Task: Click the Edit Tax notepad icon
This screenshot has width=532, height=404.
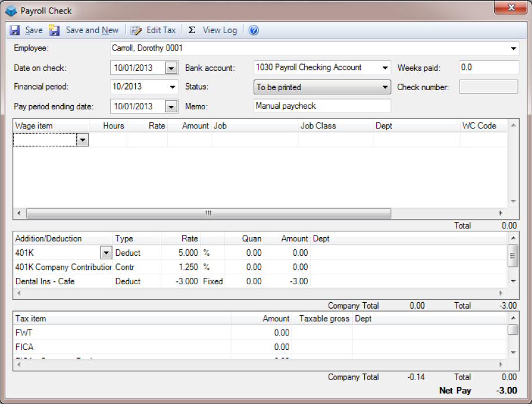Action: pyautogui.click(x=136, y=30)
